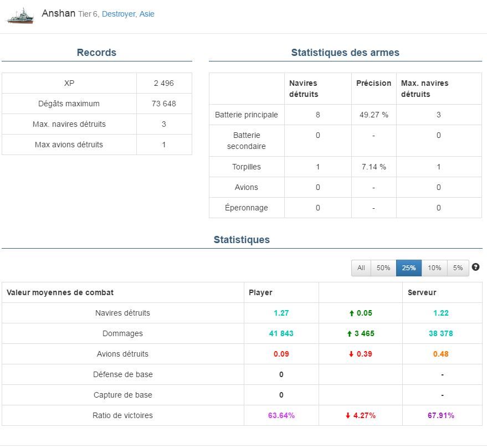Click the player win ratio 63.64% value
The width and height of the screenshot is (487, 448).
click(281, 416)
